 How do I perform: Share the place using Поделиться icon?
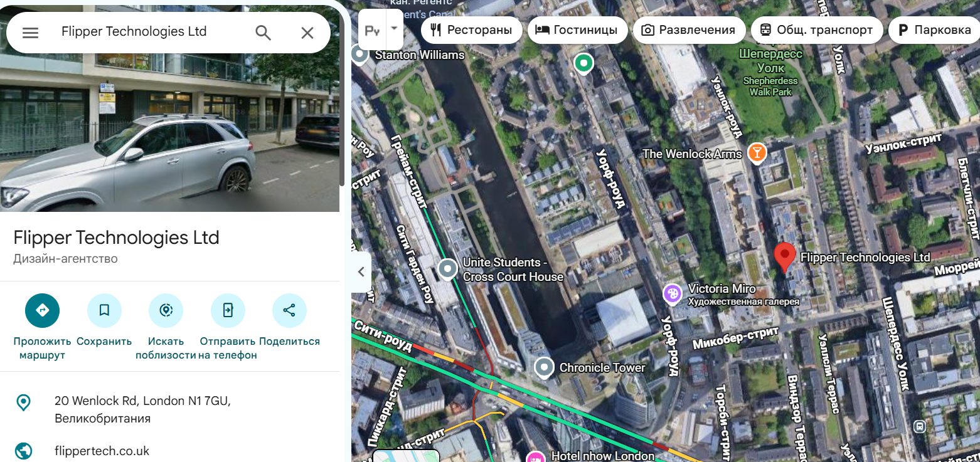pos(289,310)
